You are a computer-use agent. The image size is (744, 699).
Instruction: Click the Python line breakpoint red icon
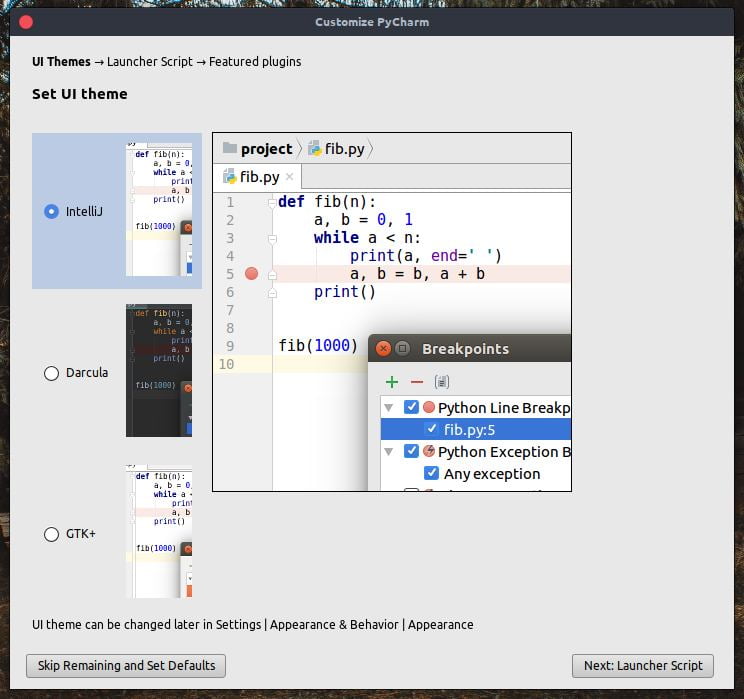click(429, 407)
